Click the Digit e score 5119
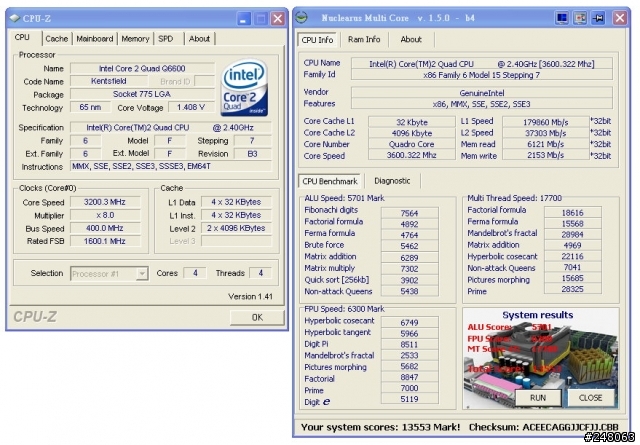Image resolution: width=640 pixels, height=445 pixels. pos(409,399)
